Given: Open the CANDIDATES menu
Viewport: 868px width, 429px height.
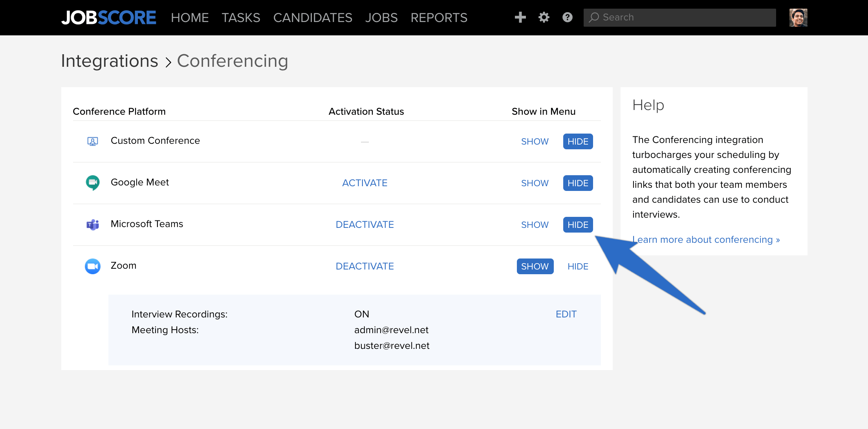Looking at the screenshot, I should tap(313, 18).
